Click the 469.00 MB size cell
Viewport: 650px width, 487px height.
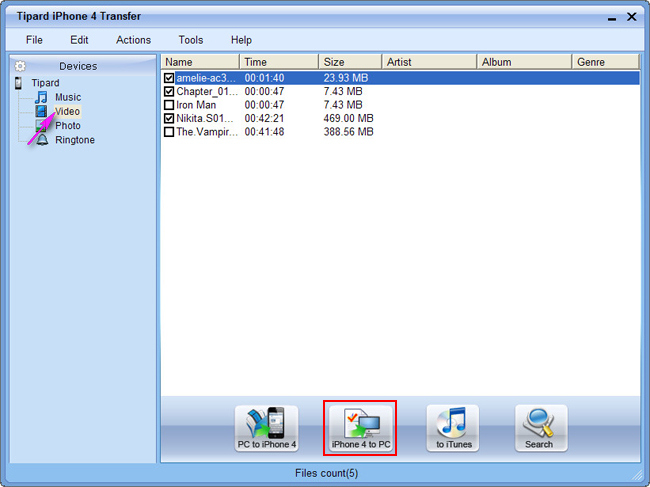click(348, 118)
